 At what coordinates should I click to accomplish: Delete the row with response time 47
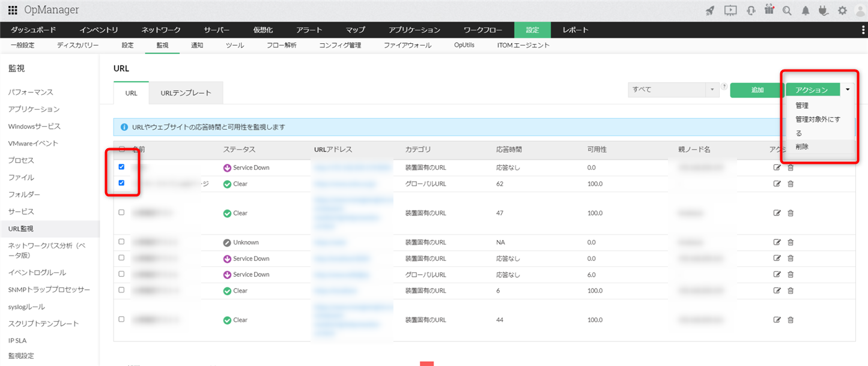791,213
